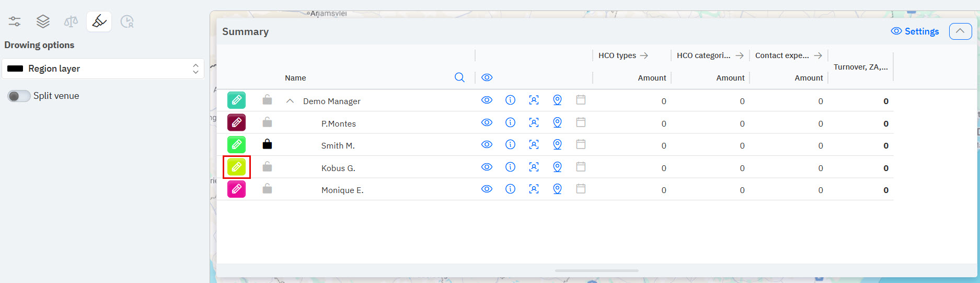This screenshot has height=283, width=980.
Task: Click the black lock icon for Smith M.
Action: tap(267, 144)
